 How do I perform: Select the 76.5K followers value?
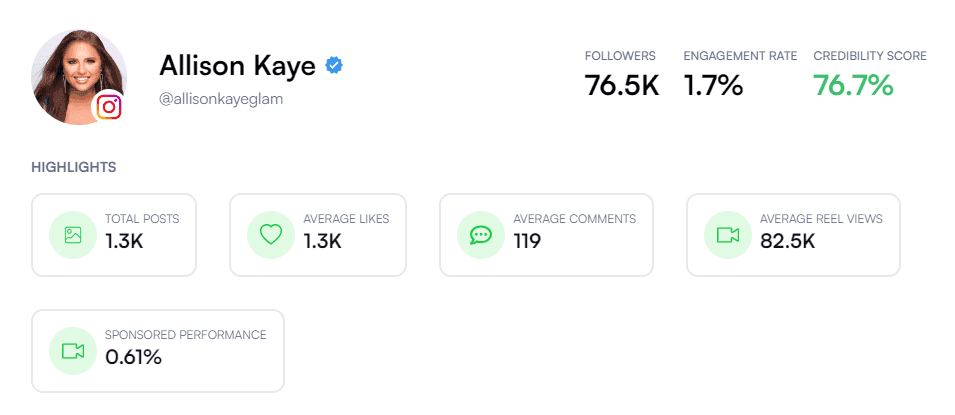click(622, 85)
